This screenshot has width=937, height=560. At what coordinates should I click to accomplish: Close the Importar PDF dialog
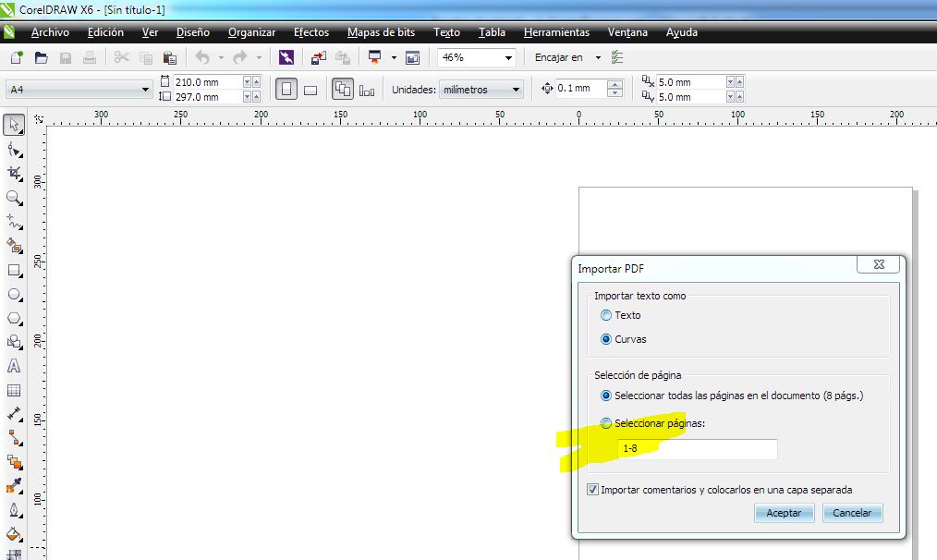(x=879, y=264)
